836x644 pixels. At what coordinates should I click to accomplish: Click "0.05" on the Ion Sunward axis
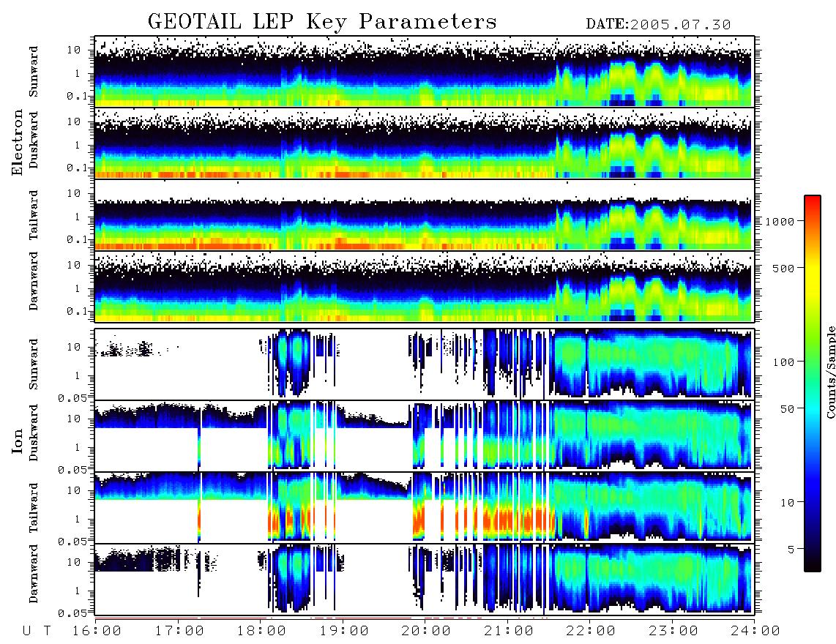[72, 397]
